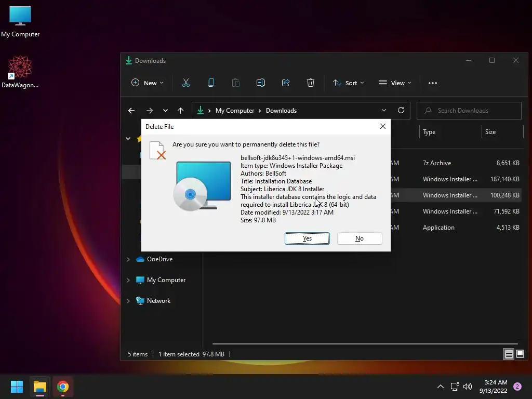
Task: Go back with the back arrow
Action: pos(131,111)
